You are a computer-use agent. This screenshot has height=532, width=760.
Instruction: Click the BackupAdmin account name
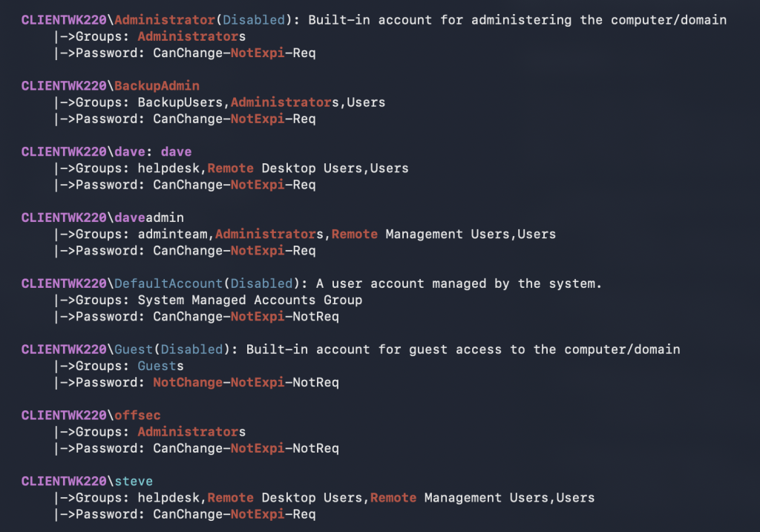click(157, 86)
